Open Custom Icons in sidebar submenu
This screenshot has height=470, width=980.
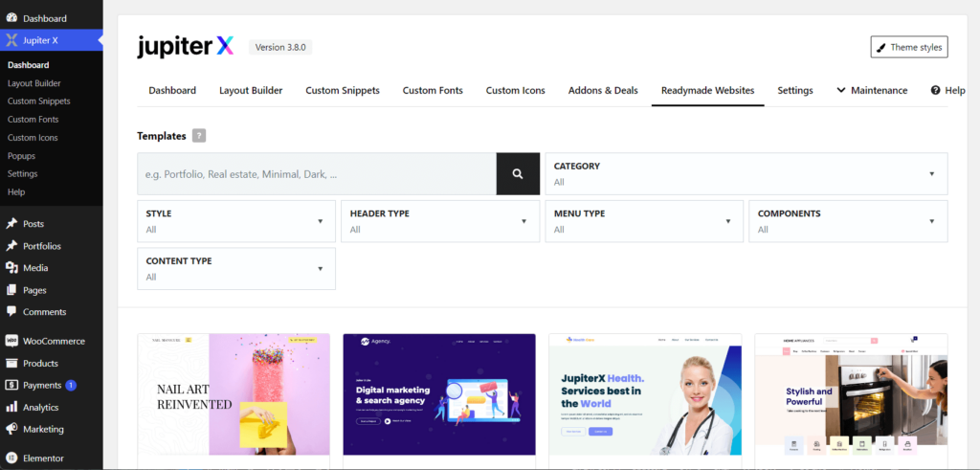pos(33,138)
